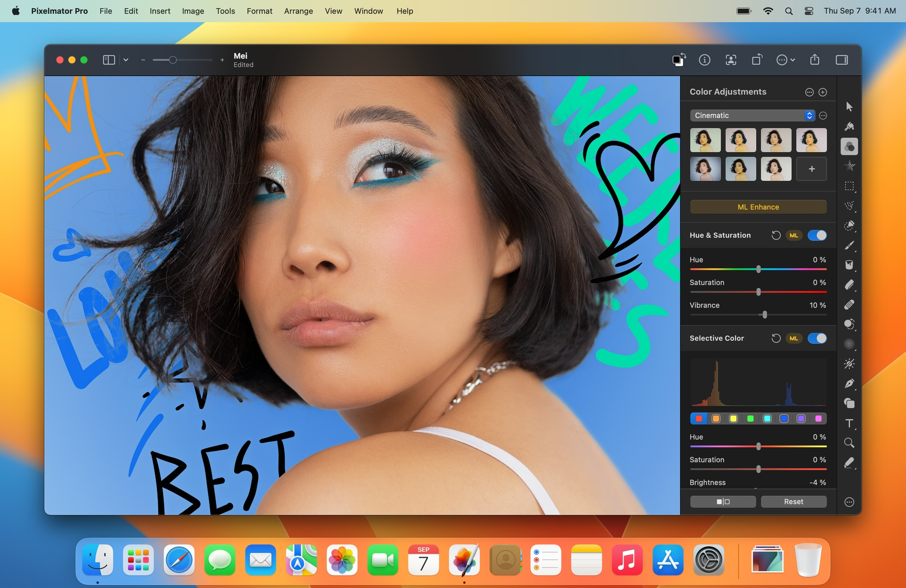The height and width of the screenshot is (588, 906).
Task: Open the Cinematic presets dropdown
Action: click(x=752, y=115)
